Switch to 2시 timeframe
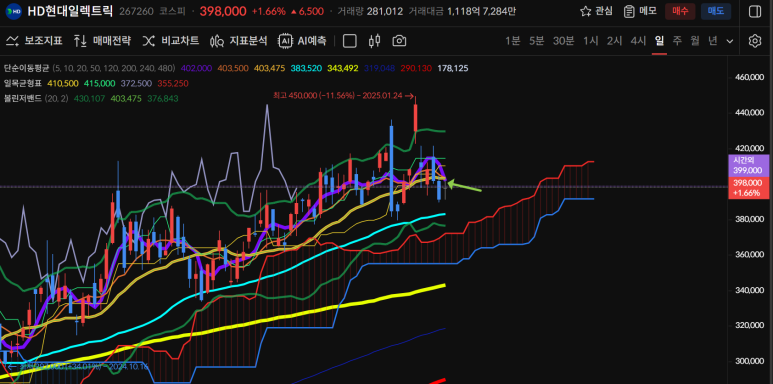 pos(614,41)
